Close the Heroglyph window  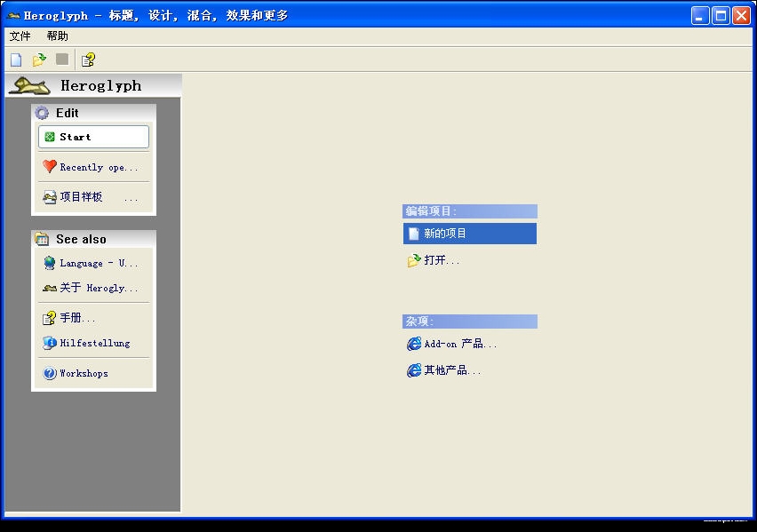coord(742,15)
